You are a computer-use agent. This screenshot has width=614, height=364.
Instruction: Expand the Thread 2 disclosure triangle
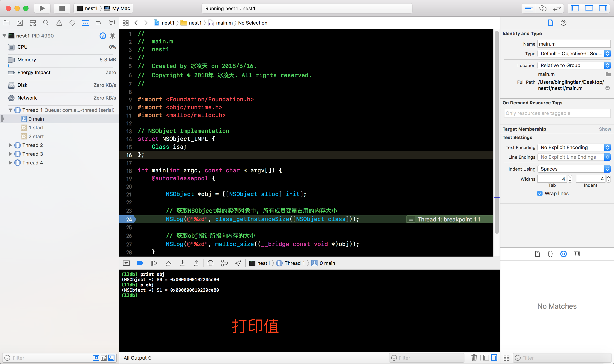(11, 145)
